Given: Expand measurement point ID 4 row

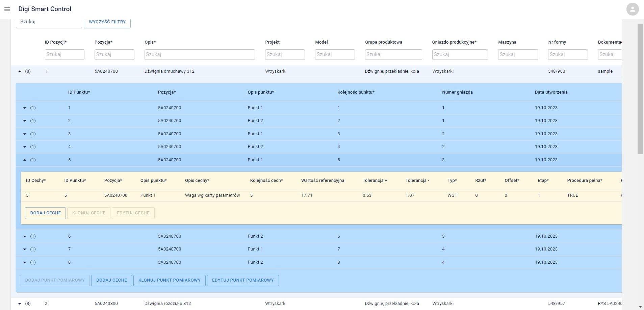Looking at the screenshot, I should click(x=25, y=147).
